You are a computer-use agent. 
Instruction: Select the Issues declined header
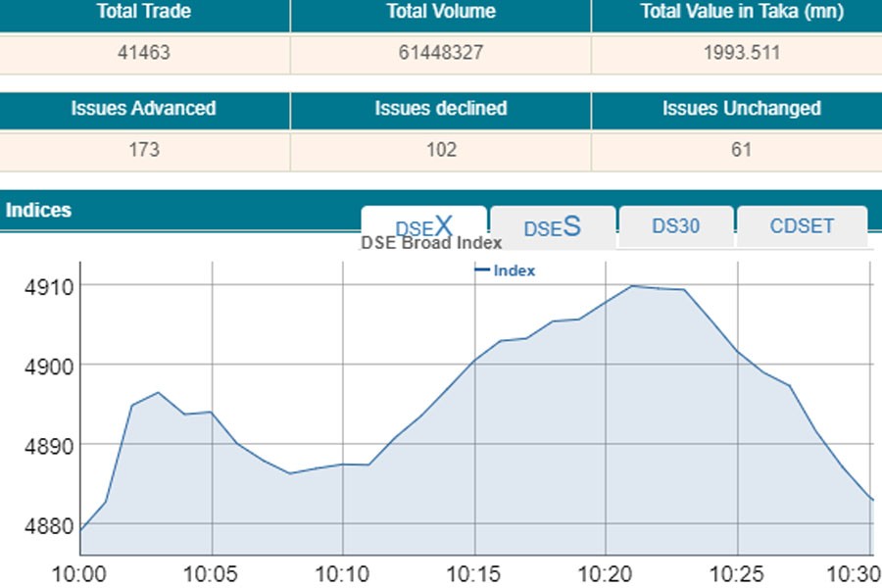pos(440,109)
